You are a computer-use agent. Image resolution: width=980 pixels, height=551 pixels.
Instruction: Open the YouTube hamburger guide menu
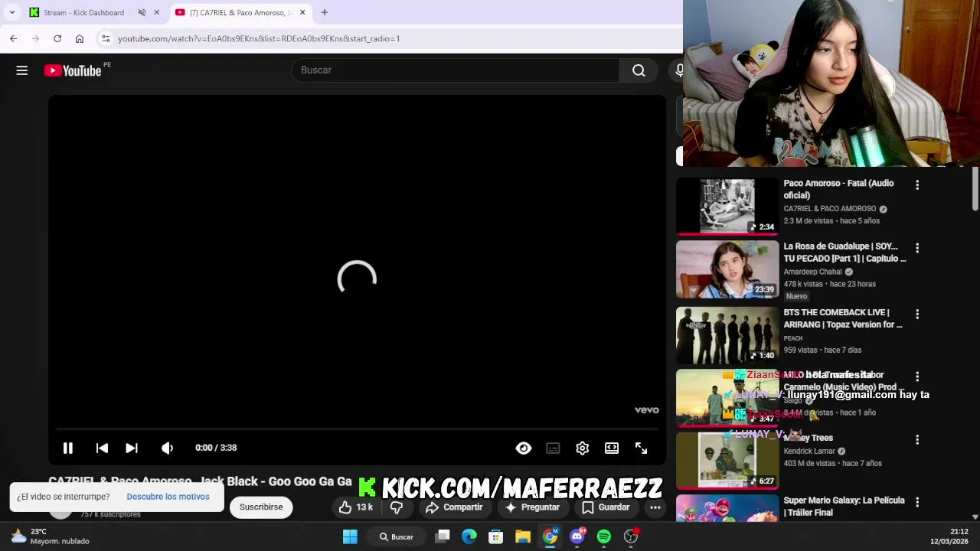pyautogui.click(x=22, y=70)
